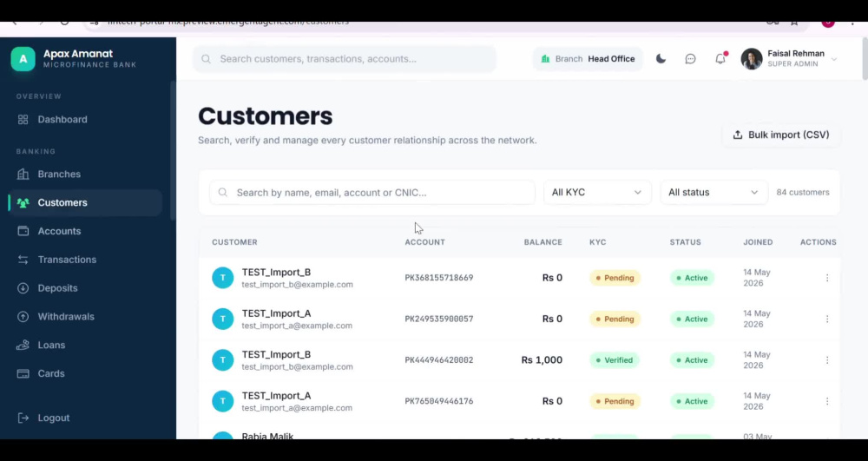The width and height of the screenshot is (868, 461).
Task: Click Active status in PK249535900057 row
Action: [x=692, y=319]
